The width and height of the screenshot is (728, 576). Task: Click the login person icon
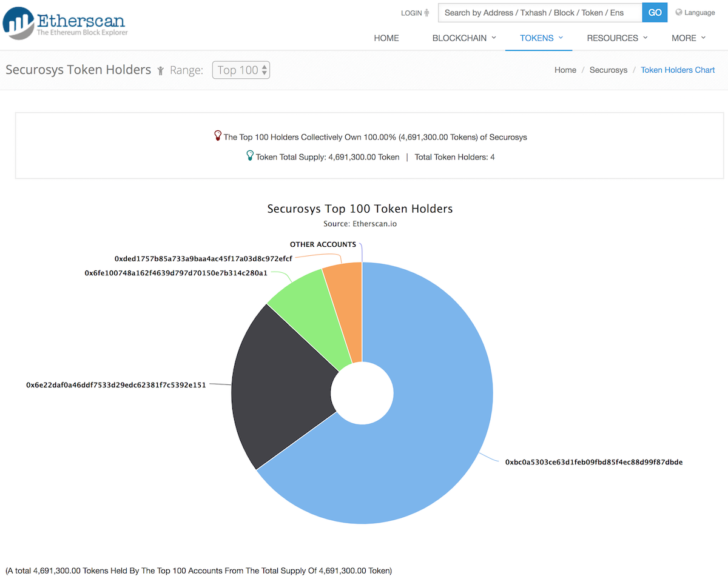click(427, 13)
